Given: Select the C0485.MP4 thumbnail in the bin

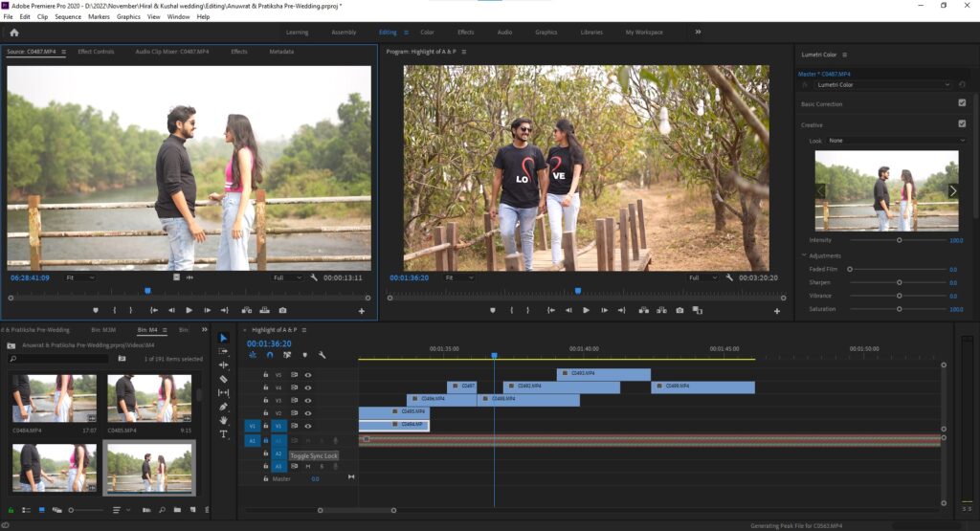Looking at the screenshot, I should tap(148, 399).
